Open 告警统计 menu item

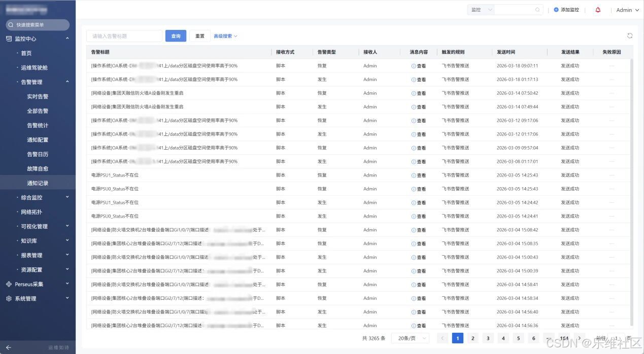[x=38, y=125]
